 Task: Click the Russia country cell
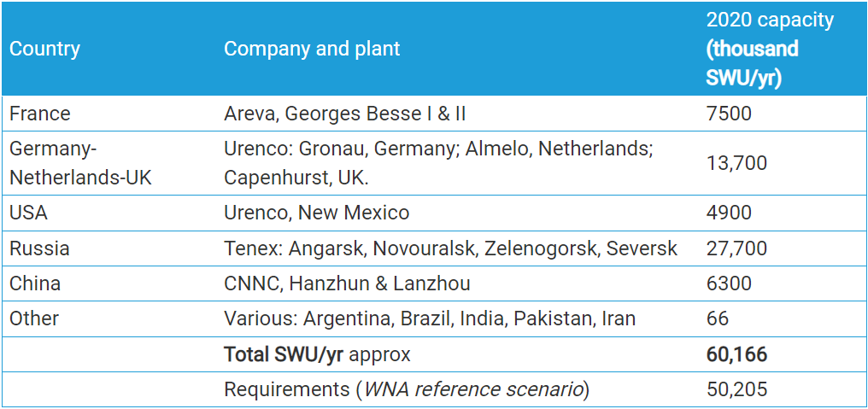[39, 248]
